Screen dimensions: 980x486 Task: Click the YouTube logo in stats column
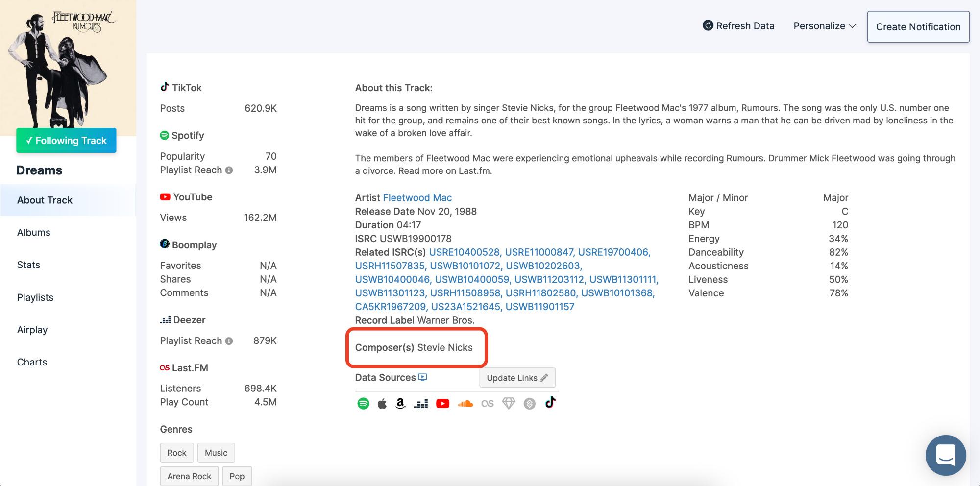165,197
